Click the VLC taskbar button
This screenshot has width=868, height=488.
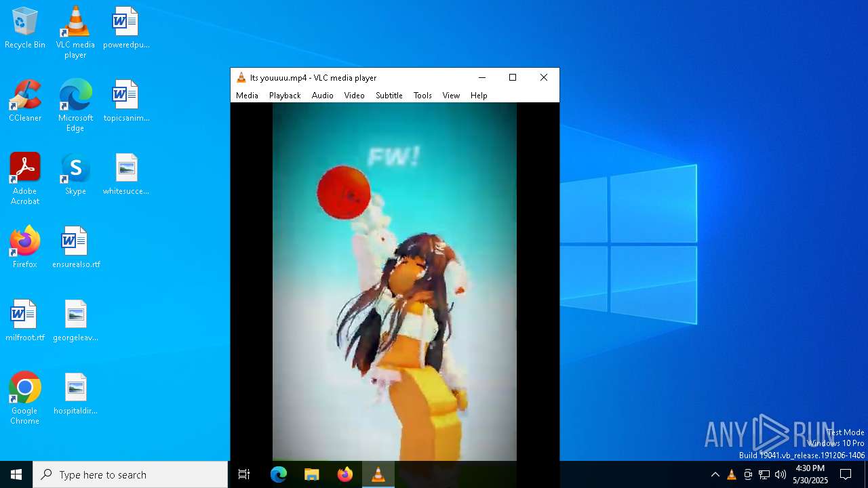click(378, 474)
